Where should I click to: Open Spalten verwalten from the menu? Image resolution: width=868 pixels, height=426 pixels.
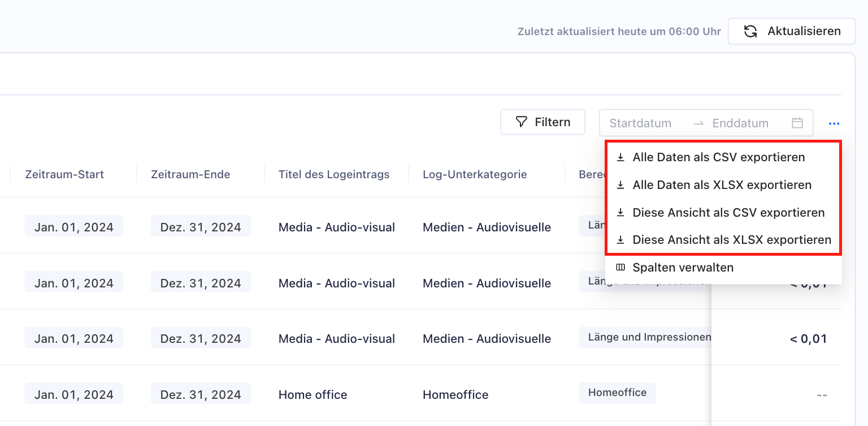[683, 268]
